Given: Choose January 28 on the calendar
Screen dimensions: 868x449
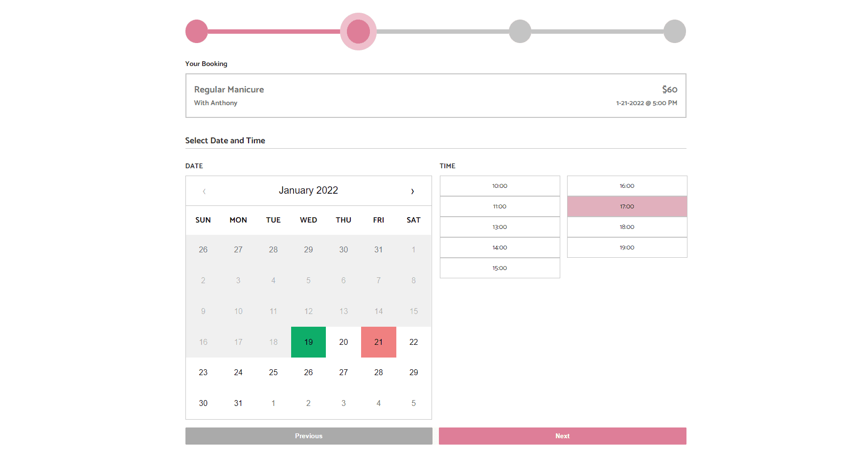Looking at the screenshot, I should (379, 372).
